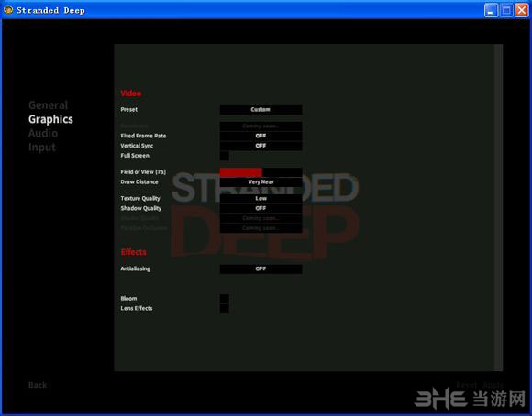
Task: Enable the Bloom checkbox
Action: point(225,299)
